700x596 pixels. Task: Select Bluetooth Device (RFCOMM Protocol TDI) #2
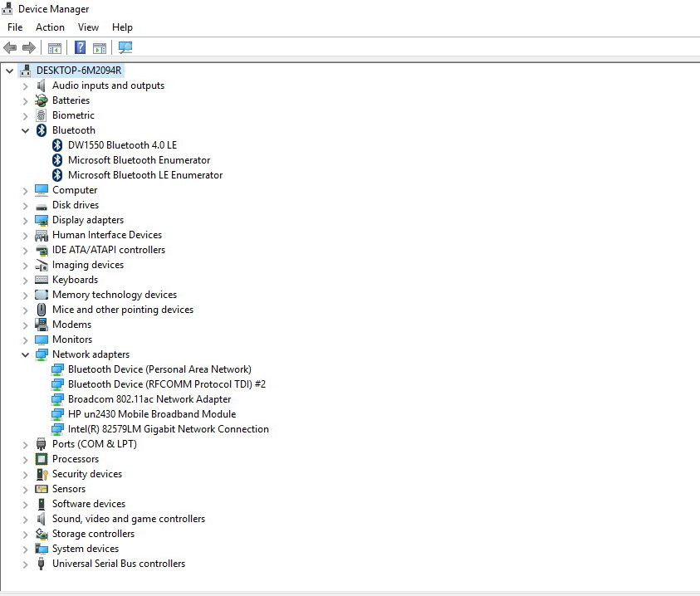167,384
